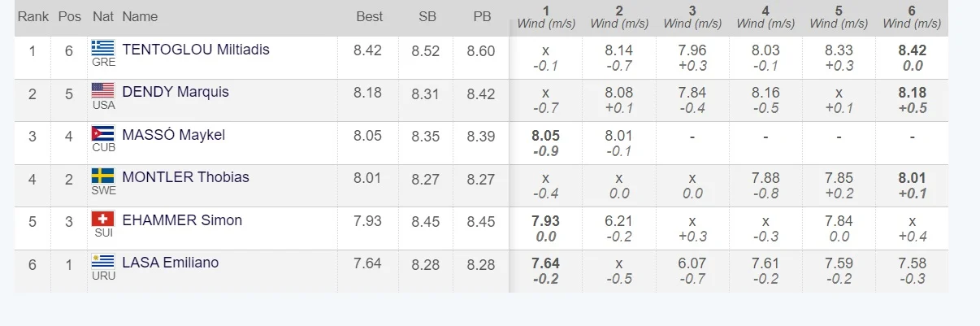Viewport: 980px width, 326px height.
Task: Open MASSÓ Maykel athlete profile
Action: tap(174, 135)
